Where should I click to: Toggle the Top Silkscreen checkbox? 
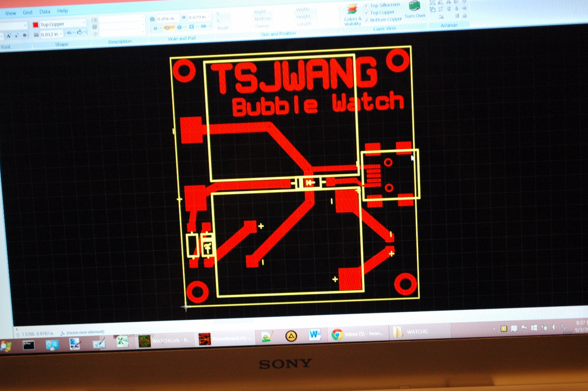(x=366, y=5)
